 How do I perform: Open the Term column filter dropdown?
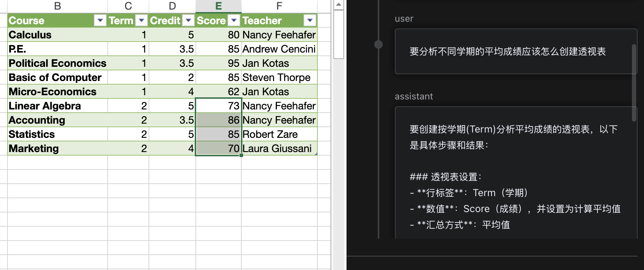click(141, 21)
